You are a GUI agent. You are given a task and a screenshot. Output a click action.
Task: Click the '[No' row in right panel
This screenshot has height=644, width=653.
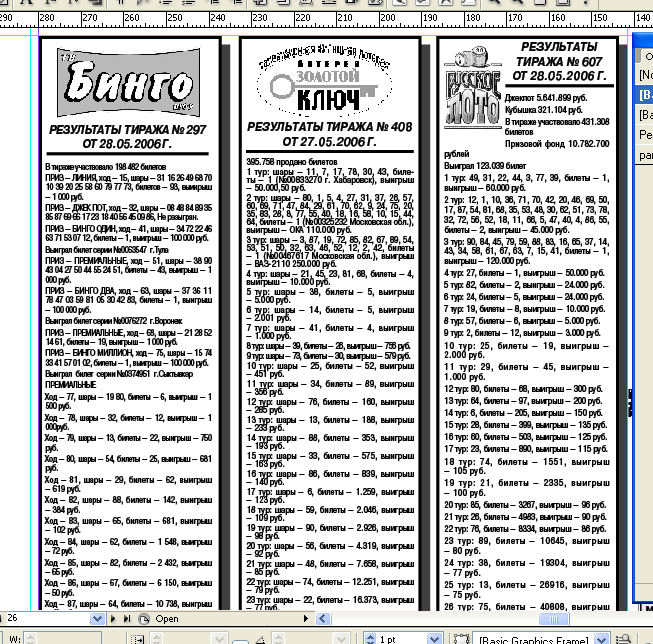(644, 75)
